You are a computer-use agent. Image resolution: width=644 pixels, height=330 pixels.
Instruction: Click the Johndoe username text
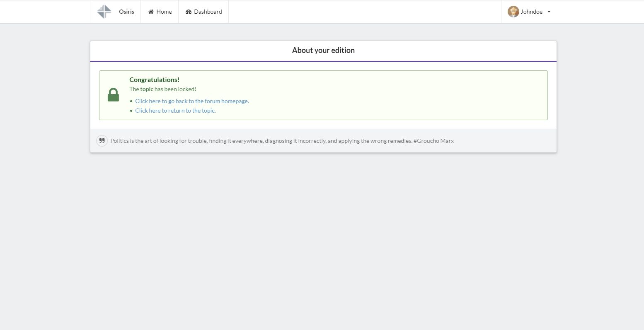[x=532, y=12]
